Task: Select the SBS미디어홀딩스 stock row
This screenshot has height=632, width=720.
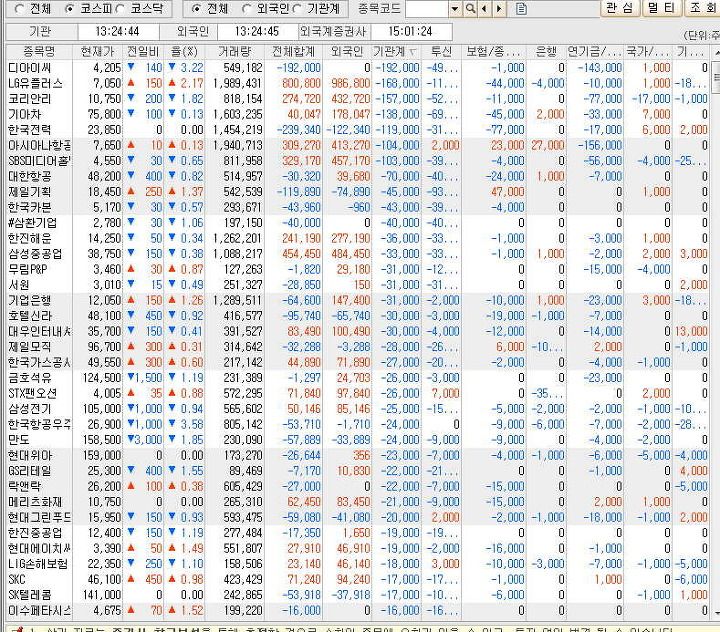Action: [x=358, y=161]
